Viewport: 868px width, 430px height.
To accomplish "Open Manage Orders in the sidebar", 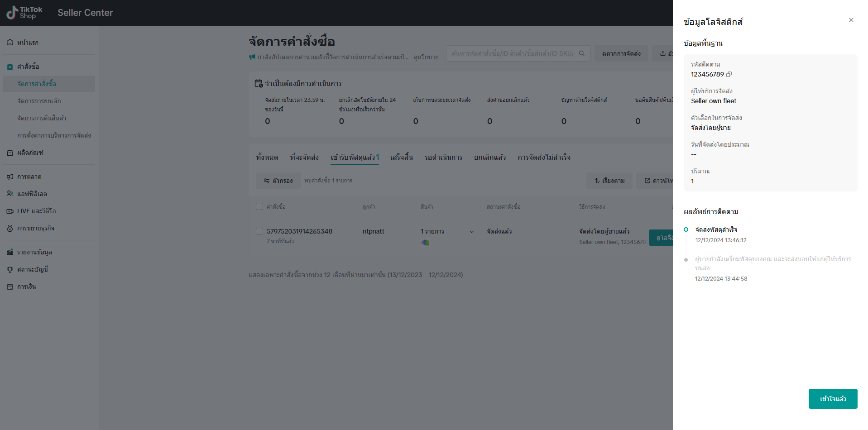I will tap(49, 84).
